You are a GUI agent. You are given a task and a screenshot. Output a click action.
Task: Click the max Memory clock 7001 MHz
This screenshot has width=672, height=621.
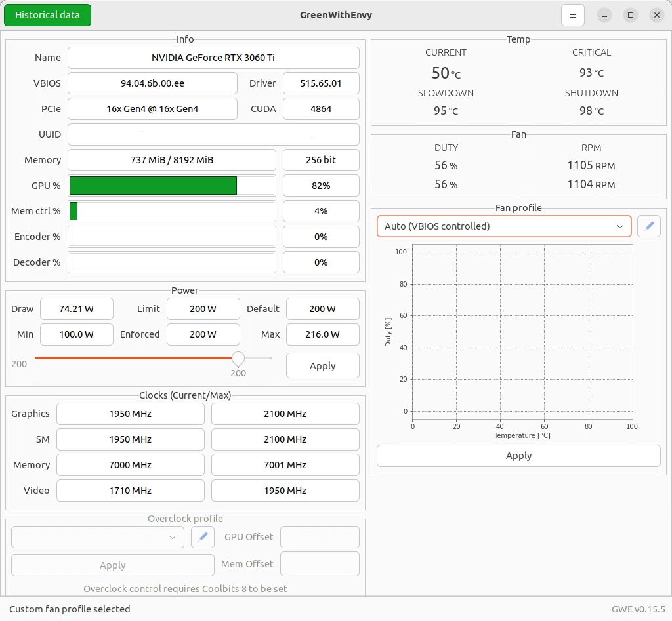(285, 465)
